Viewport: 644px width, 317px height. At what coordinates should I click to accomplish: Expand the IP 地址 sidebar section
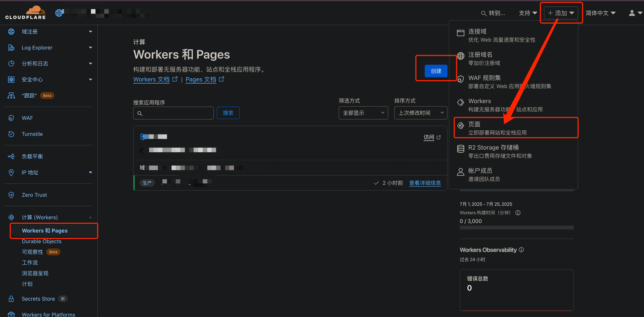pos(91,172)
